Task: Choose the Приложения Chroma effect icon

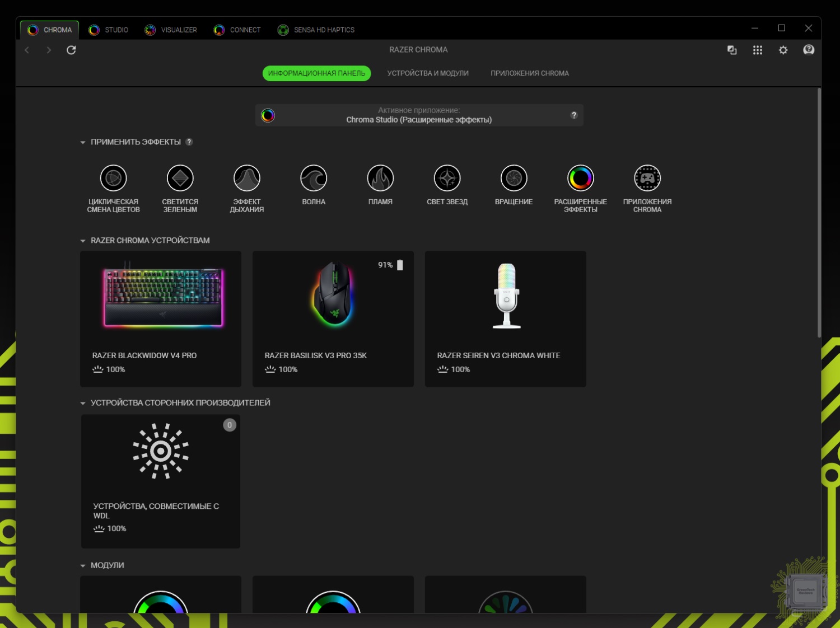Action: click(647, 179)
